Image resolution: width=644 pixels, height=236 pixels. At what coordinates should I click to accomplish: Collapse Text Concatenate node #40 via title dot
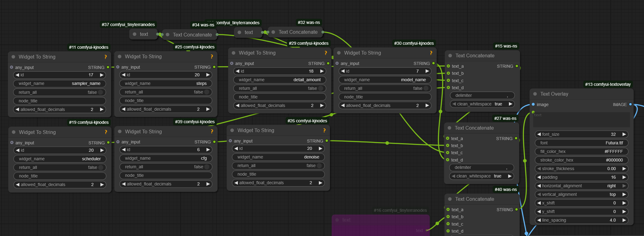click(x=450, y=199)
